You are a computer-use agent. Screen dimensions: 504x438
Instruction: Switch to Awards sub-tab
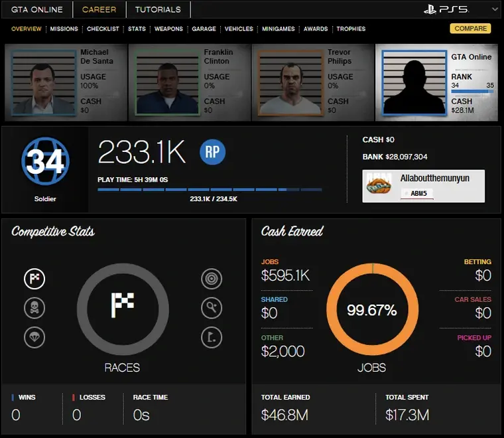tap(316, 29)
